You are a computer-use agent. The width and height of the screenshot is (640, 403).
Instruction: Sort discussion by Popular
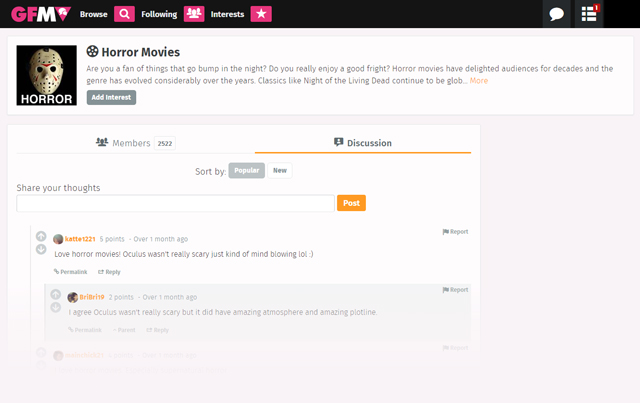[247, 170]
